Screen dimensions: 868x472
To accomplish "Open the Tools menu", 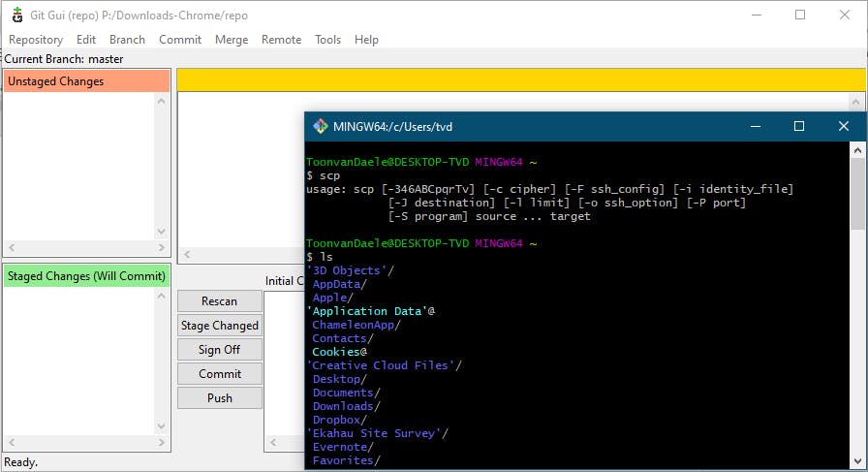I will 327,40.
